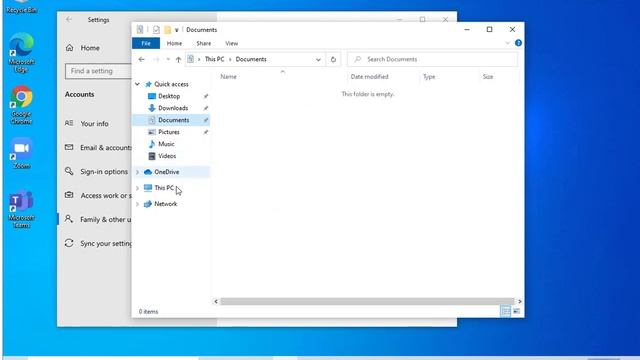Select This PC in navigation pane
The height and width of the screenshot is (360, 640).
(164, 188)
